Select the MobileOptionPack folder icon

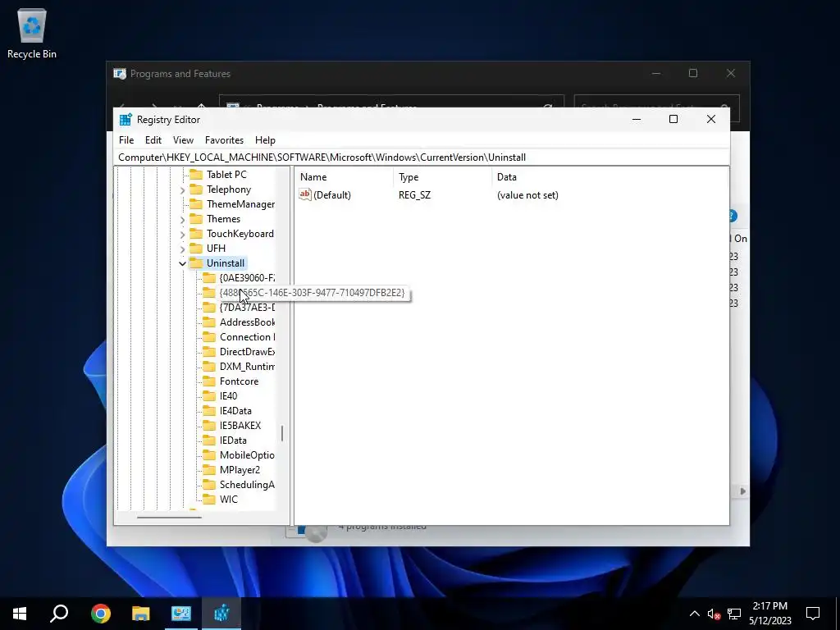tap(209, 454)
